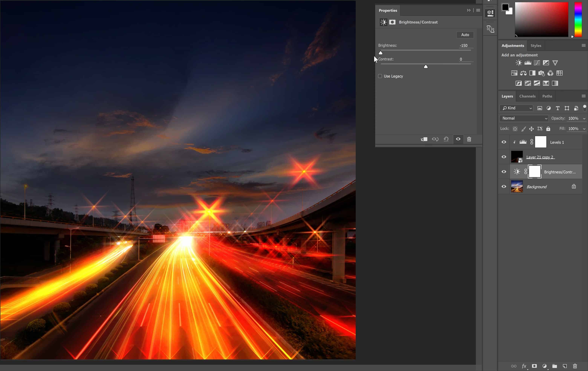588x371 pixels.
Task: Add a Channel Mixer adjustment
Action: point(550,73)
